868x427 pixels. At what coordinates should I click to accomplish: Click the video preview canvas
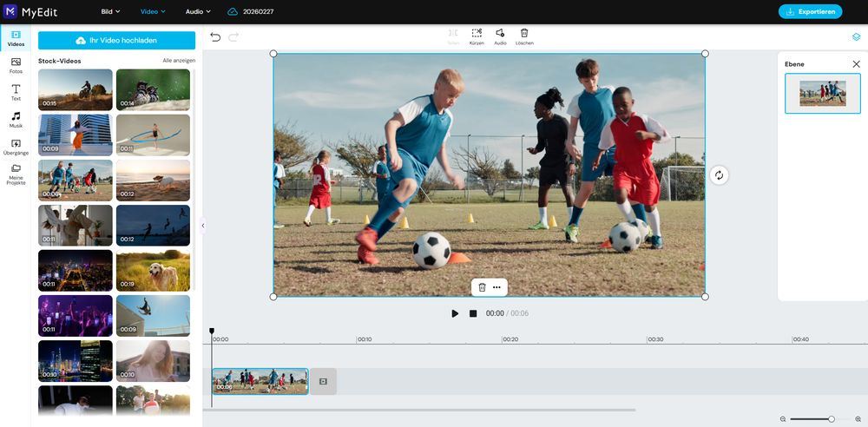(x=489, y=175)
